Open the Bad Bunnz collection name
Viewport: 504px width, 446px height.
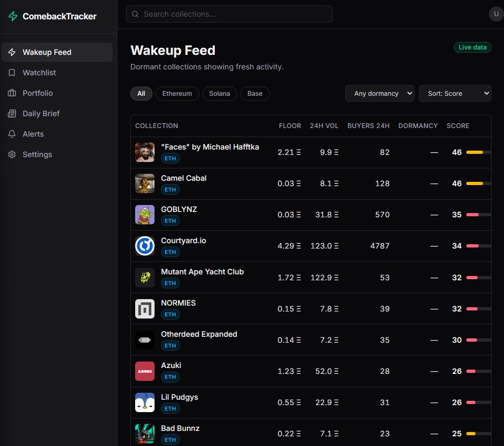[x=180, y=428]
